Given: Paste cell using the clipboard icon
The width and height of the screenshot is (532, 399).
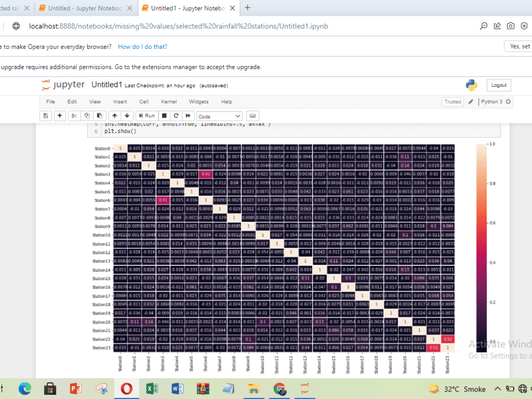Looking at the screenshot, I should [99, 115].
